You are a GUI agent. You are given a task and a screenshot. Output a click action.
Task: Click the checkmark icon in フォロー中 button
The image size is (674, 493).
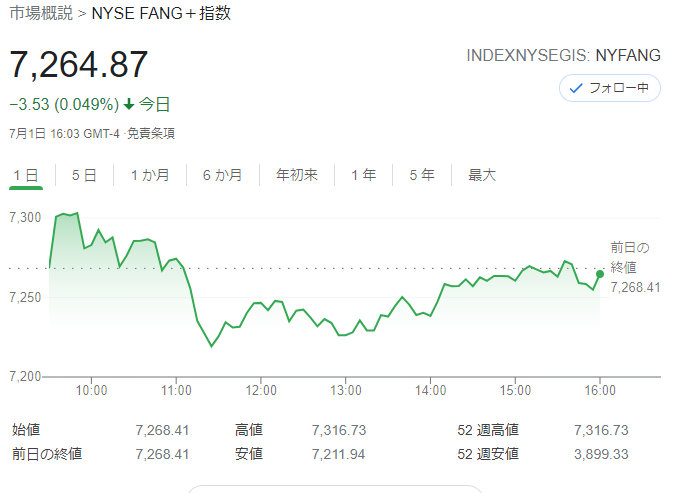pyautogui.click(x=576, y=89)
